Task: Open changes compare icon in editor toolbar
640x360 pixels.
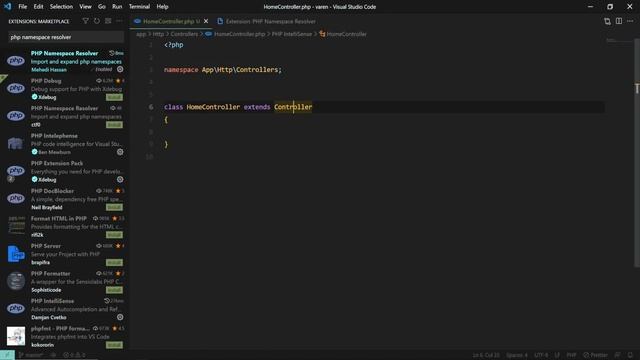Action: point(607,21)
